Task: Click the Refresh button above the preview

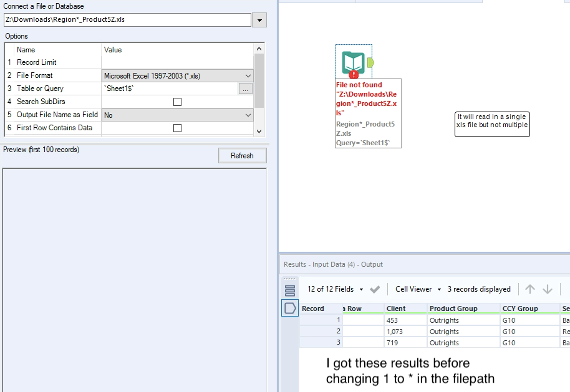Action: (242, 155)
